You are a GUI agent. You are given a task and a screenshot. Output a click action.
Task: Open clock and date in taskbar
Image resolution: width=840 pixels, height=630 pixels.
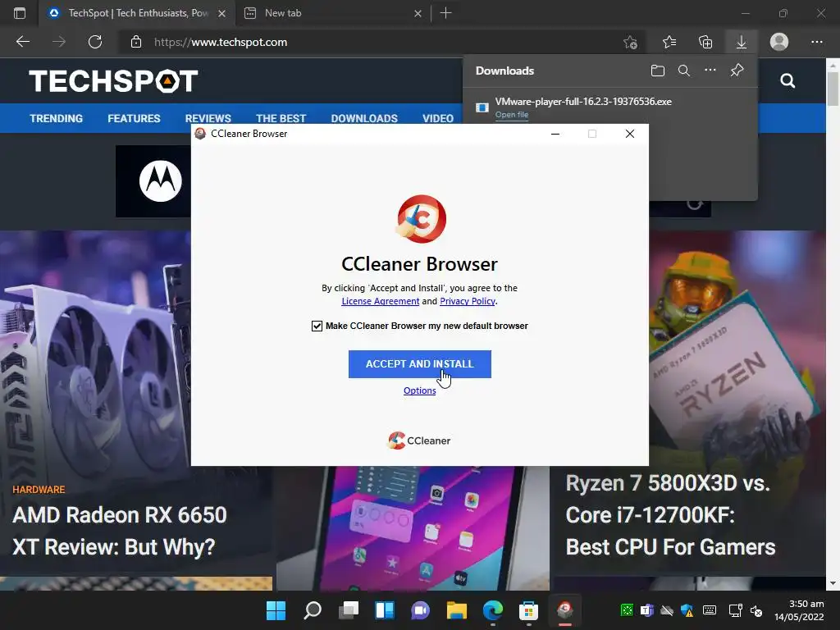coord(799,610)
